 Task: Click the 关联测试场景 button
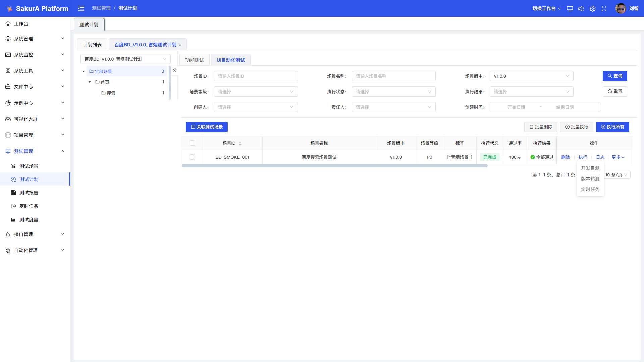(207, 127)
